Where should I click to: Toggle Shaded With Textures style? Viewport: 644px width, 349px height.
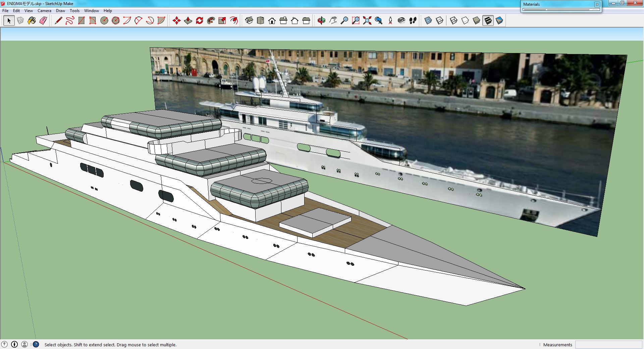(x=488, y=20)
